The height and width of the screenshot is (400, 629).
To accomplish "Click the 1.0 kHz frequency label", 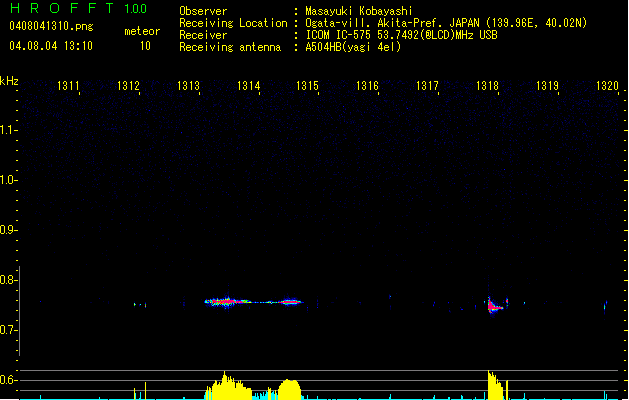I will (8, 180).
